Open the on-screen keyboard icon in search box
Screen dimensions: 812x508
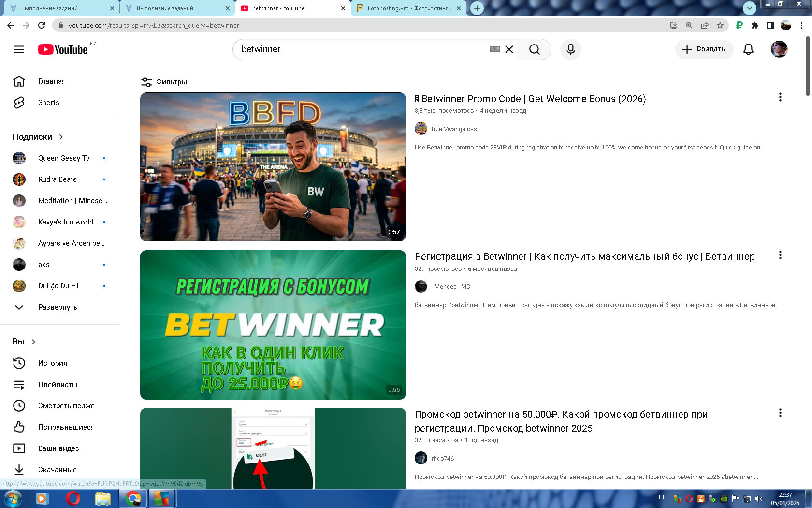click(494, 49)
